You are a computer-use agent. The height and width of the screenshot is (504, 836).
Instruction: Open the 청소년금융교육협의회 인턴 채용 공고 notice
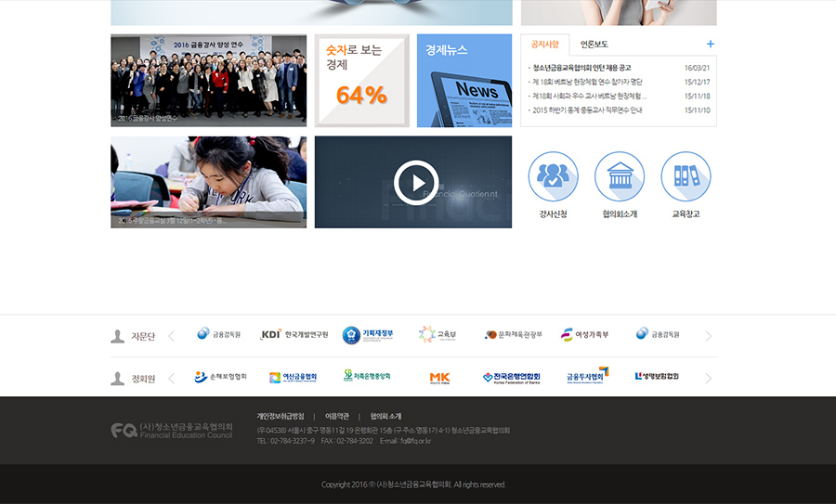point(582,68)
